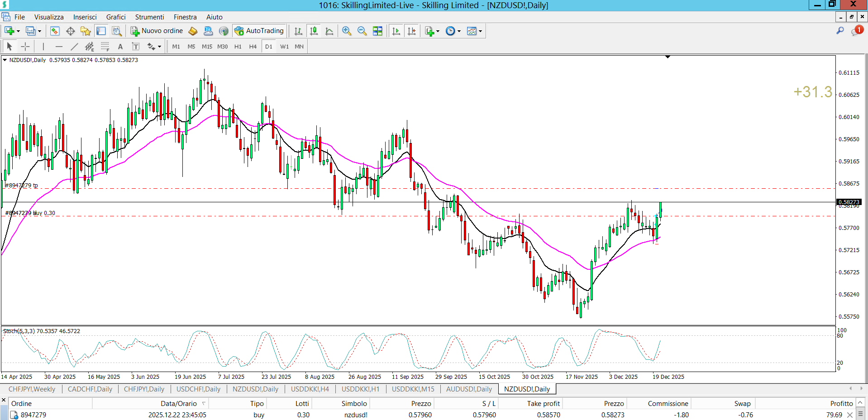The height and width of the screenshot is (420, 868).
Task: Open the Strumenti menu
Action: pos(149,17)
